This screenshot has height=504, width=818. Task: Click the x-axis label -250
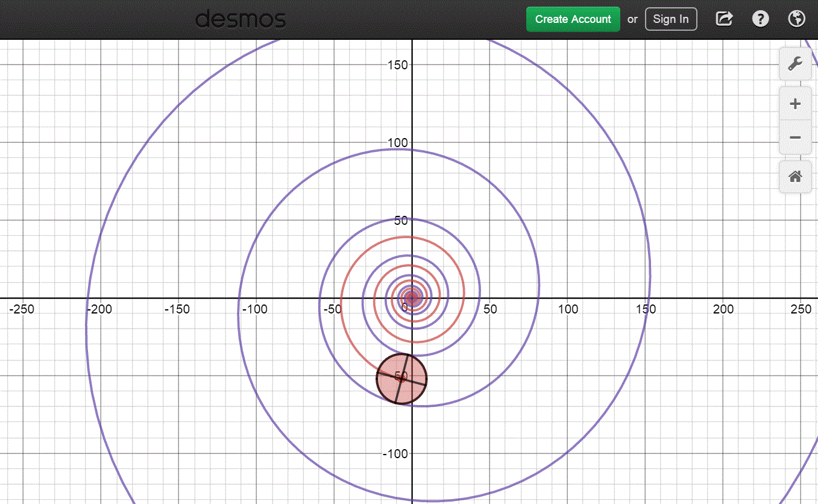22,309
